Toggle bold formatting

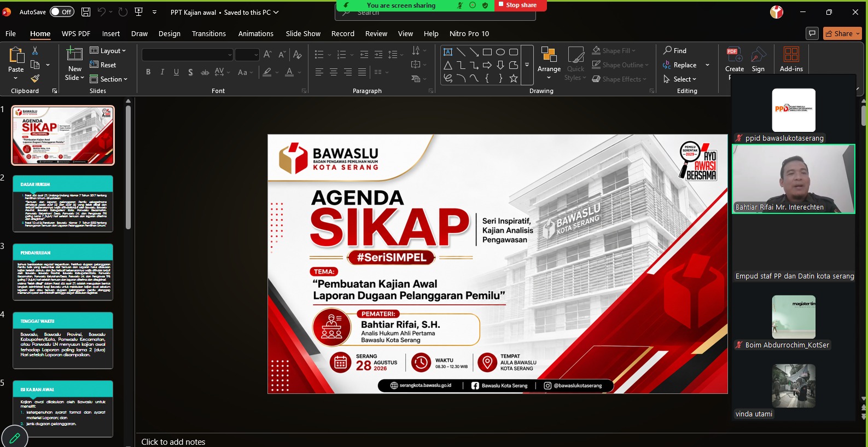click(x=148, y=72)
